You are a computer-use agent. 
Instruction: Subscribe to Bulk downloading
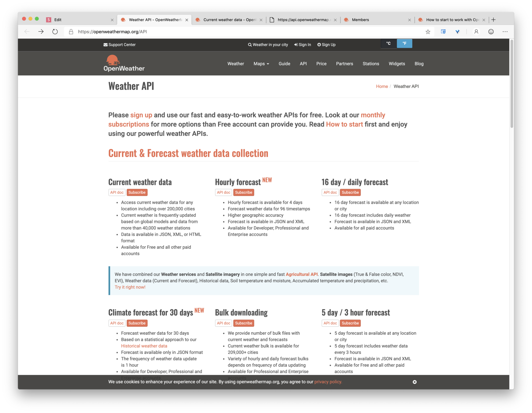[x=243, y=323]
